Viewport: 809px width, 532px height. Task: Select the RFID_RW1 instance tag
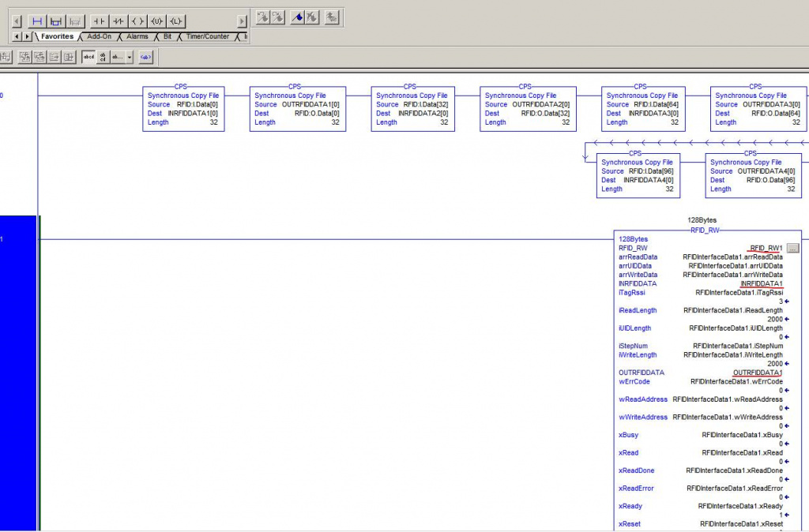tap(766, 248)
